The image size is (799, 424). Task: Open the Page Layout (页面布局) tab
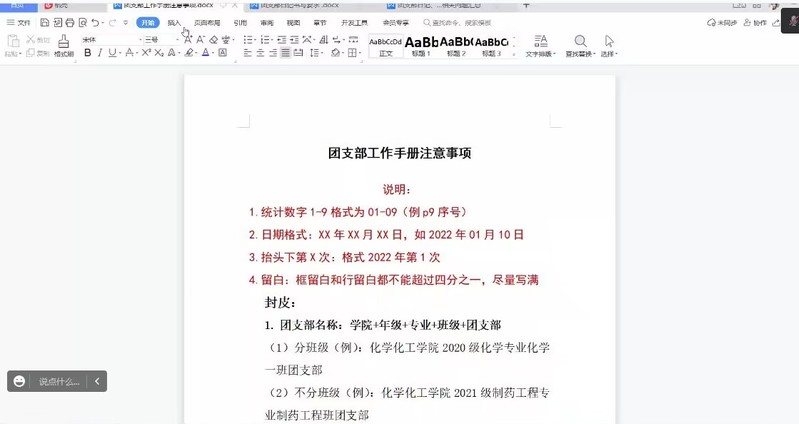[207, 22]
